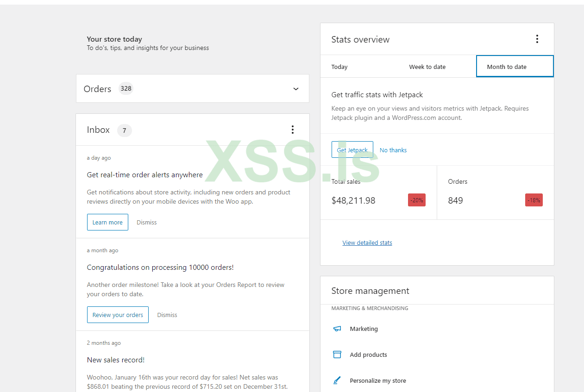
Task: Open the View detailed stats link
Action: click(367, 243)
